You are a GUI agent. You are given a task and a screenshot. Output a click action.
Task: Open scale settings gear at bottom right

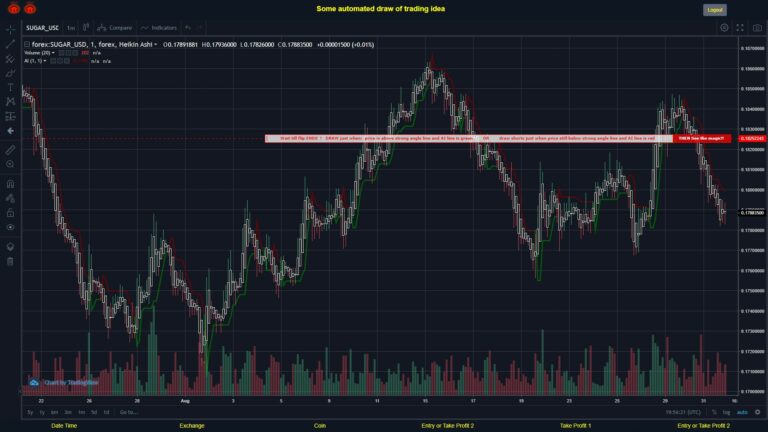point(758,412)
